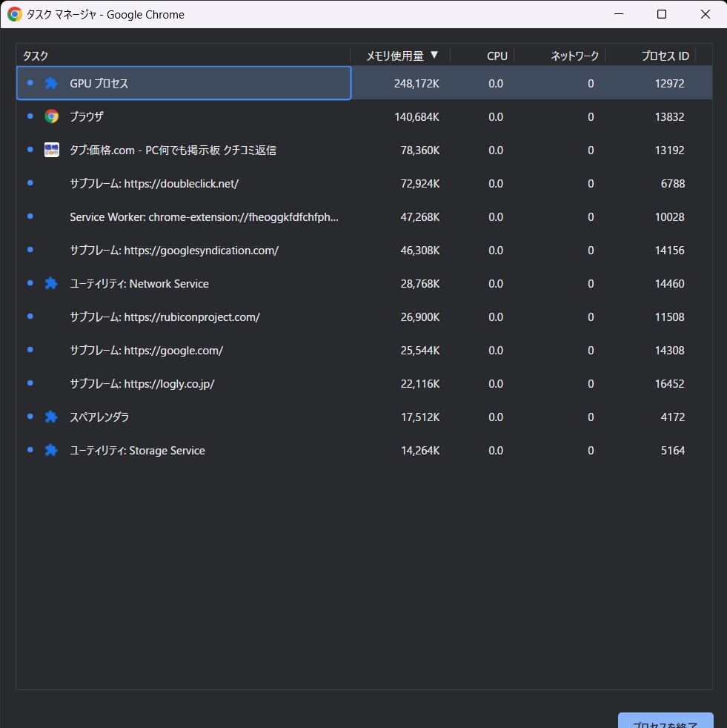Click the sort arrow beside メモリ使用量
The image size is (727, 728).
click(434, 55)
